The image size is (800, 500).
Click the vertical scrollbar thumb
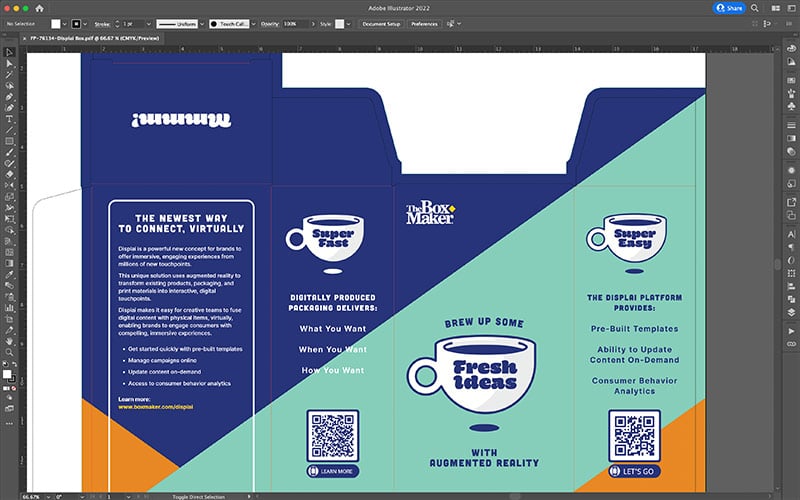778,264
